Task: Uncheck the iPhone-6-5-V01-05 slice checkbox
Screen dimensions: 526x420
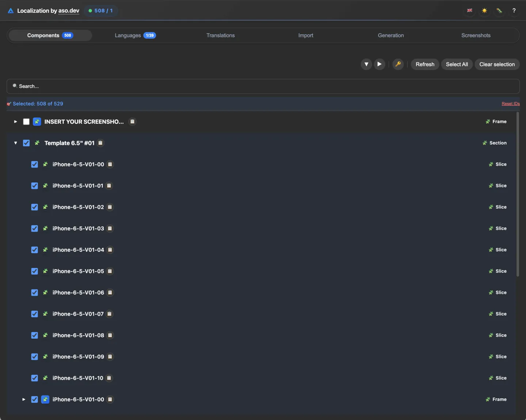Action: pos(34,271)
